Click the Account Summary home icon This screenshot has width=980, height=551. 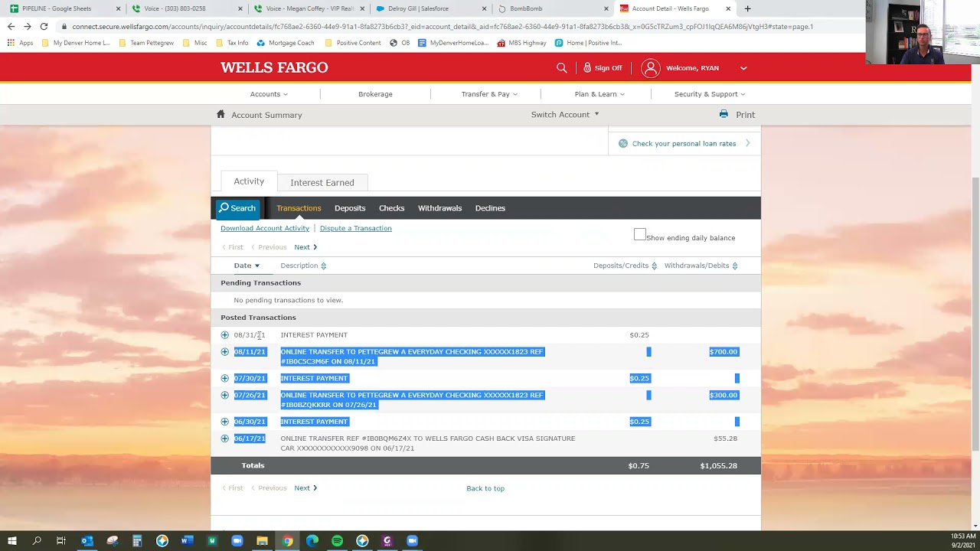click(220, 114)
